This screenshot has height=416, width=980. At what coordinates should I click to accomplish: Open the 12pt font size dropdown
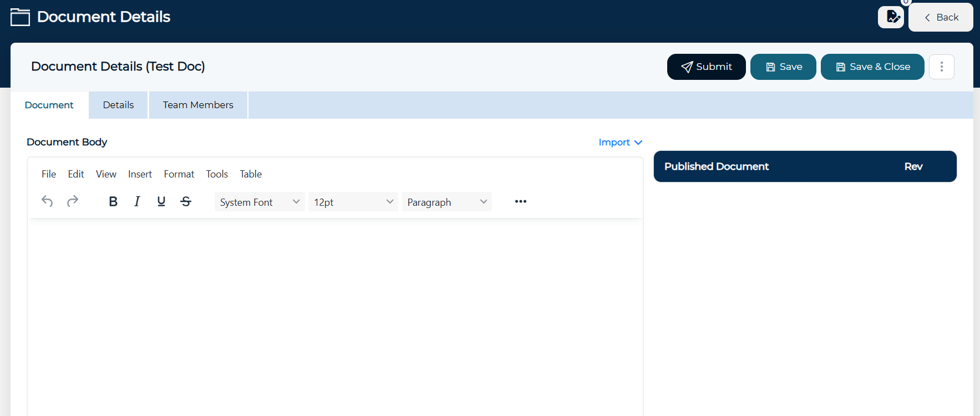tap(353, 202)
